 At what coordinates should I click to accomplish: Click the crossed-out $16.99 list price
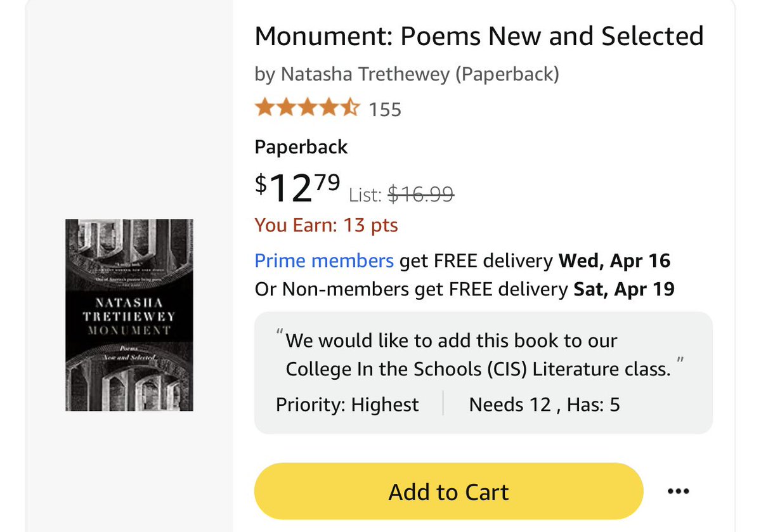pos(420,195)
